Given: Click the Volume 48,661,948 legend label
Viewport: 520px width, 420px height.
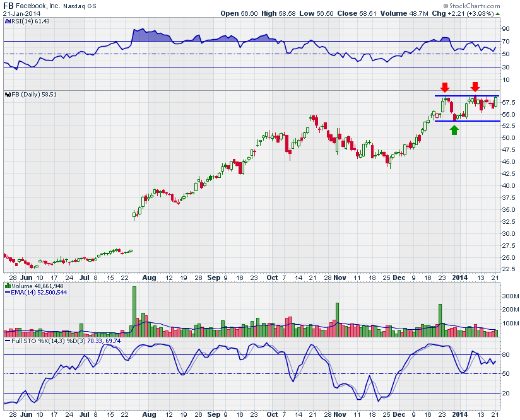Looking at the screenshot, I should [37, 286].
